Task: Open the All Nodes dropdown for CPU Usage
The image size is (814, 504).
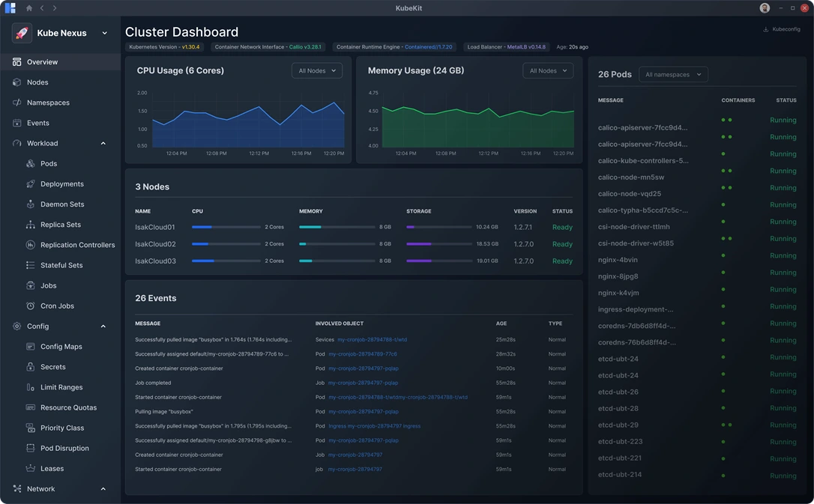Action: (x=316, y=70)
